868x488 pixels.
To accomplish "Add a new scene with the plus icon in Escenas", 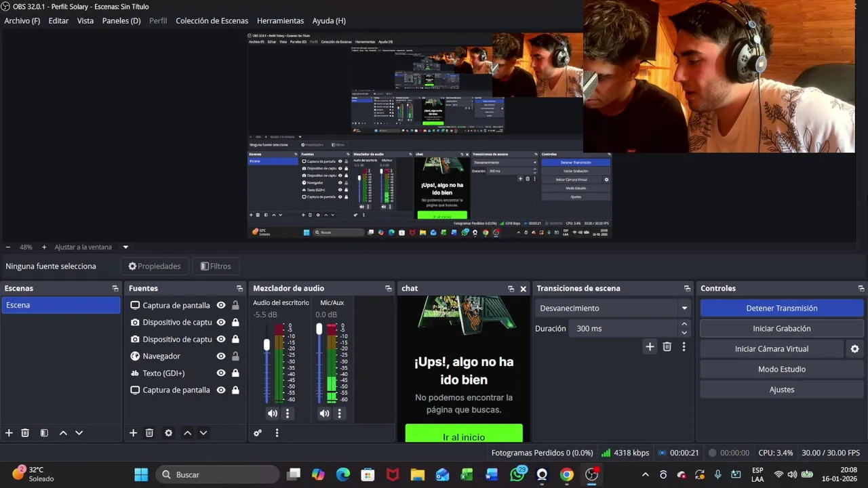I will tap(9, 433).
